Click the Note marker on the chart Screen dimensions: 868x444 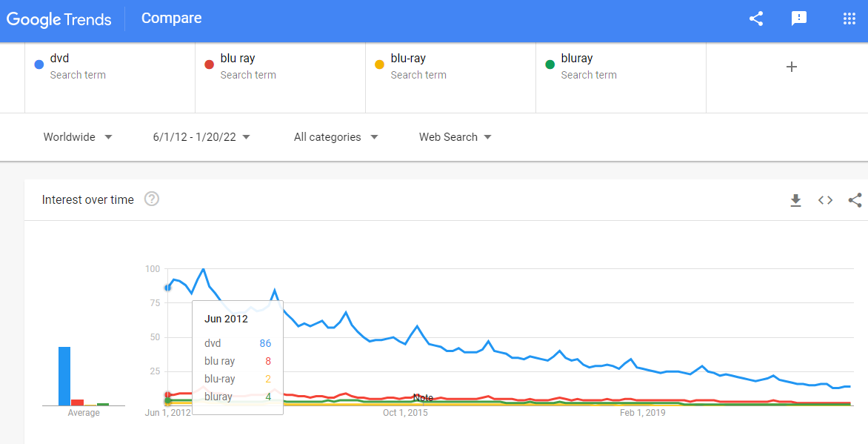point(423,398)
